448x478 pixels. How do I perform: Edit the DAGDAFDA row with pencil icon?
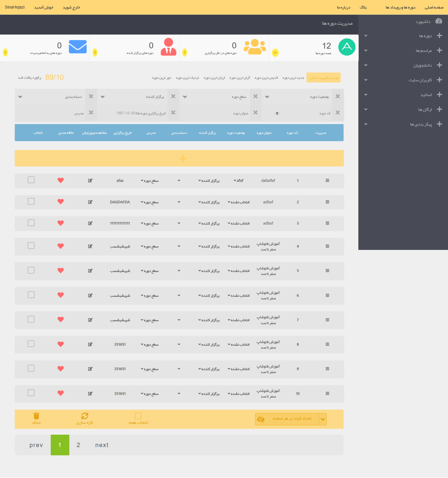(x=90, y=202)
